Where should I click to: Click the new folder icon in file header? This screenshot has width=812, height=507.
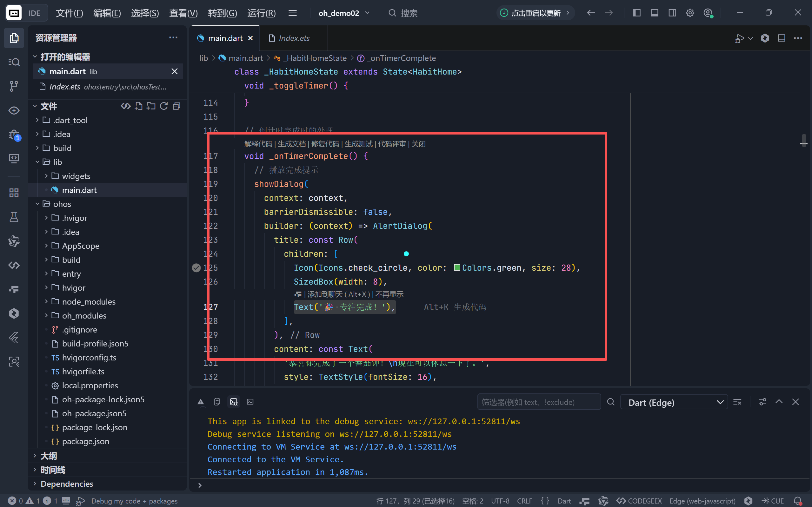coord(151,106)
